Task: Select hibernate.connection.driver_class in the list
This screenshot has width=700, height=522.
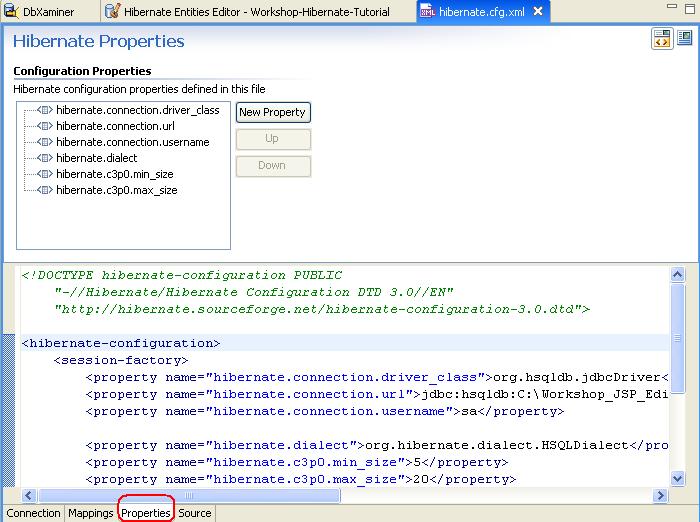Action: tap(138, 110)
